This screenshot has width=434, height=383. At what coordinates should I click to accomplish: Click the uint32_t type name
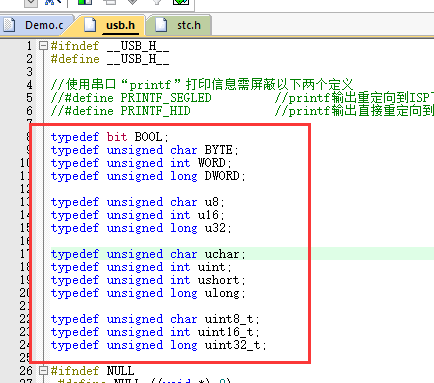point(233,345)
